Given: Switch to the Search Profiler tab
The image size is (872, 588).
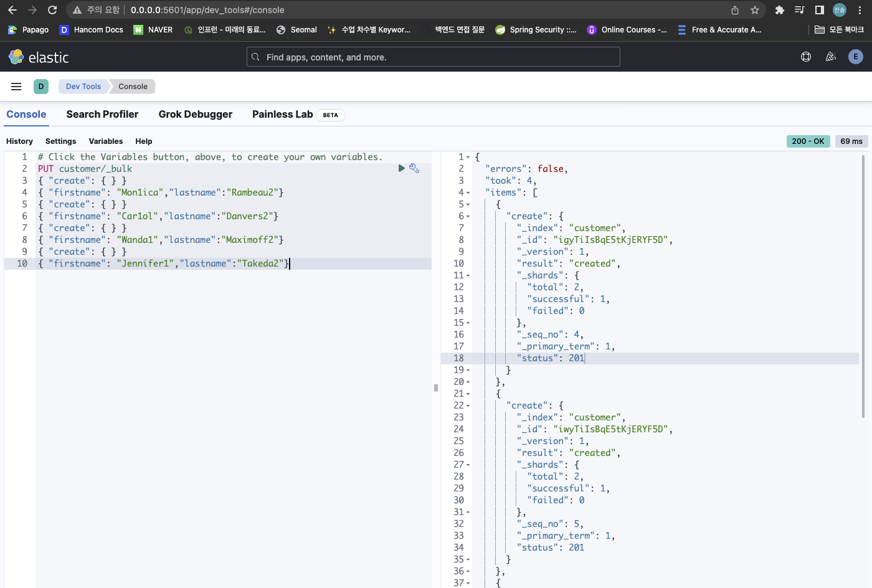Looking at the screenshot, I should click(102, 115).
